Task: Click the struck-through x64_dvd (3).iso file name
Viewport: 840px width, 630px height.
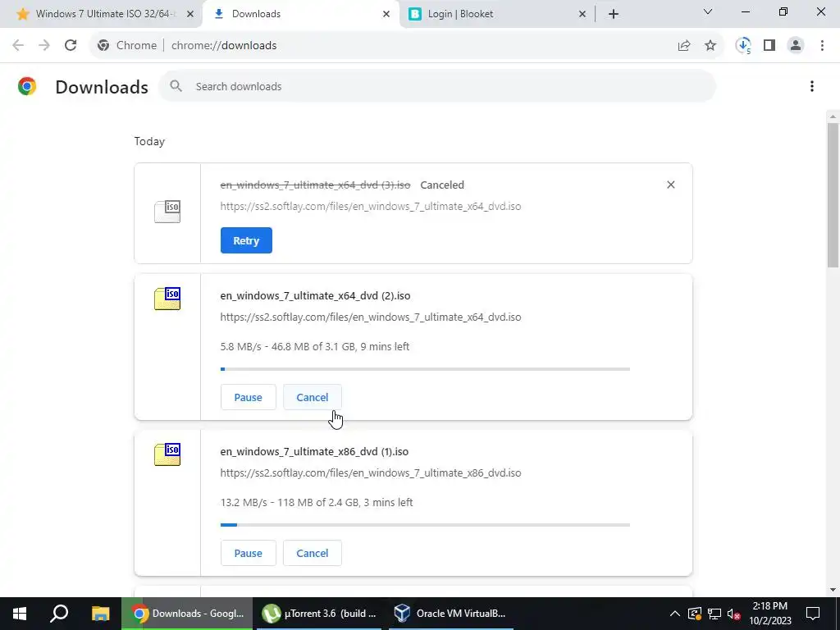Action: tap(315, 185)
